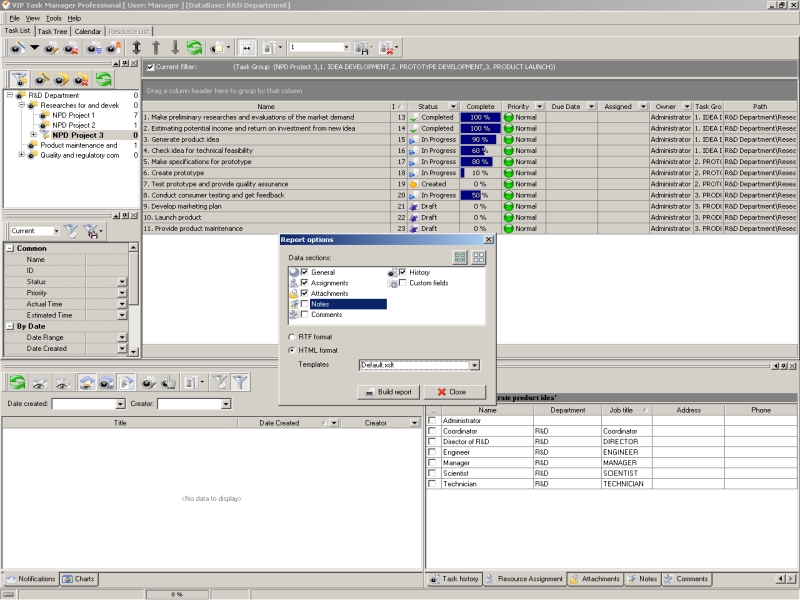The width and height of the screenshot is (800, 600).
Task: Select the HTML format radio button
Action: (292, 351)
